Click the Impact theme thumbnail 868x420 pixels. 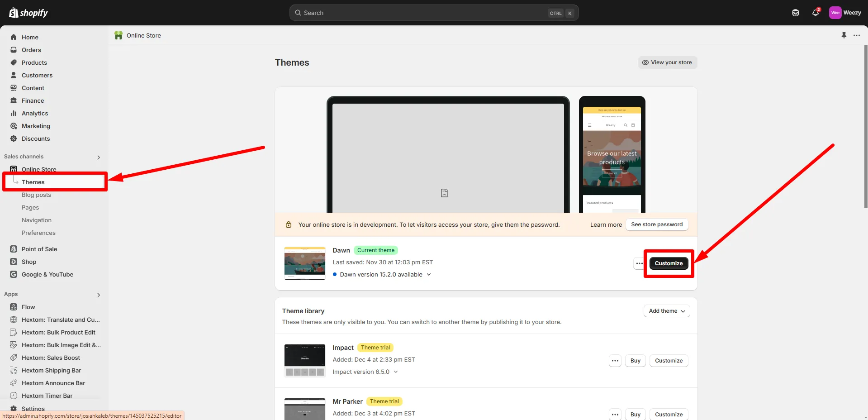[305, 361]
